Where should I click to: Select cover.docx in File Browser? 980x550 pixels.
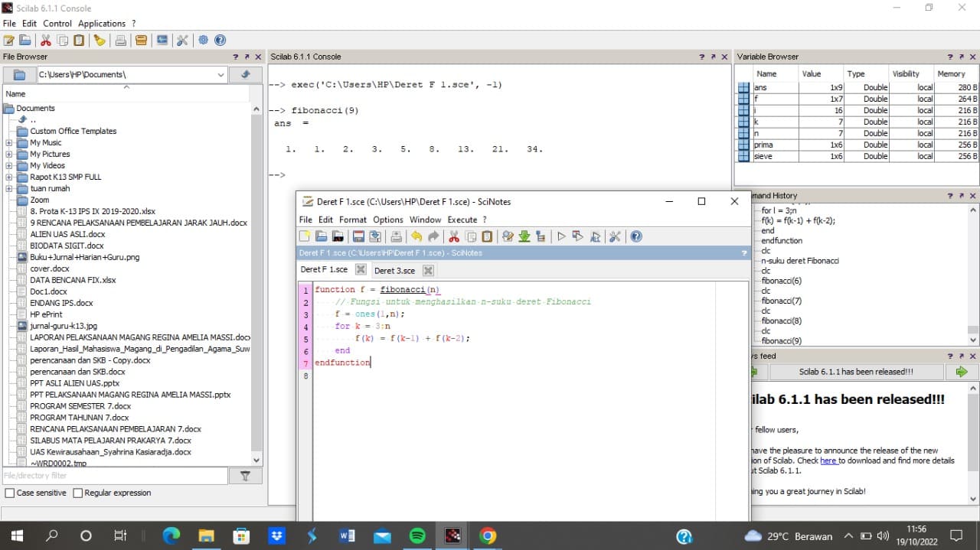coord(50,269)
